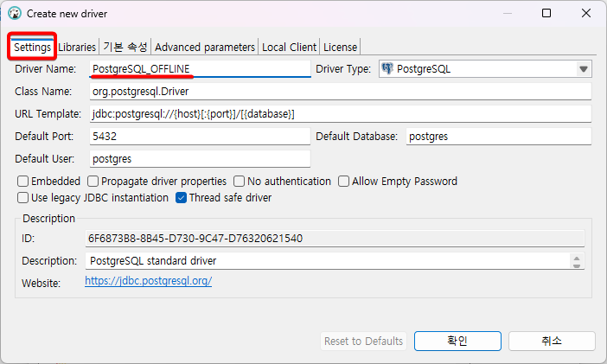Uncheck Thread safe driver

click(182, 197)
